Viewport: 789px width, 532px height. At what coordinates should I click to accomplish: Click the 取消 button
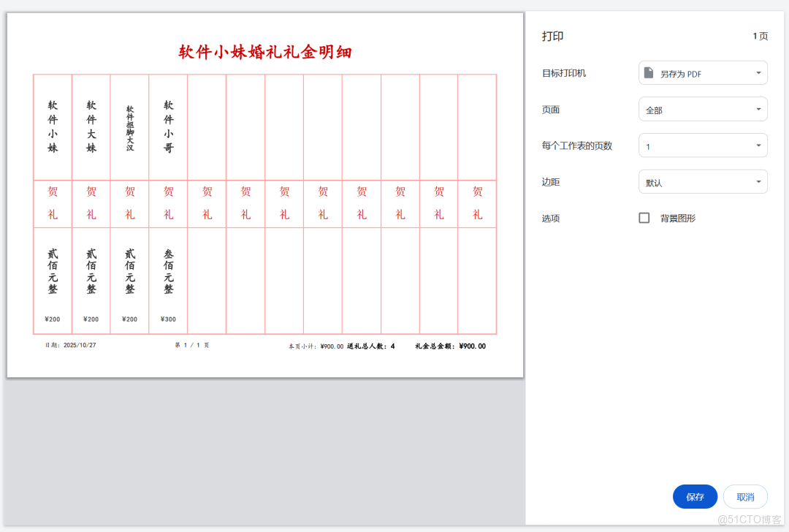pyautogui.click(x=745, y=496)
